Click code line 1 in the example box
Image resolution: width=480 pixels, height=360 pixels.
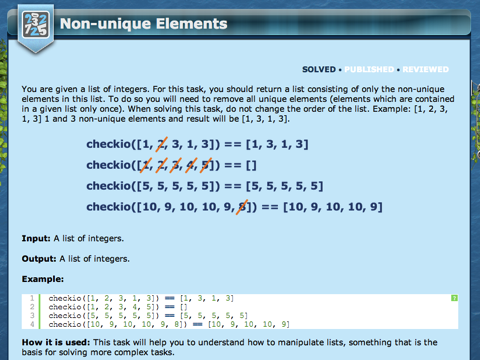point(141,298)
